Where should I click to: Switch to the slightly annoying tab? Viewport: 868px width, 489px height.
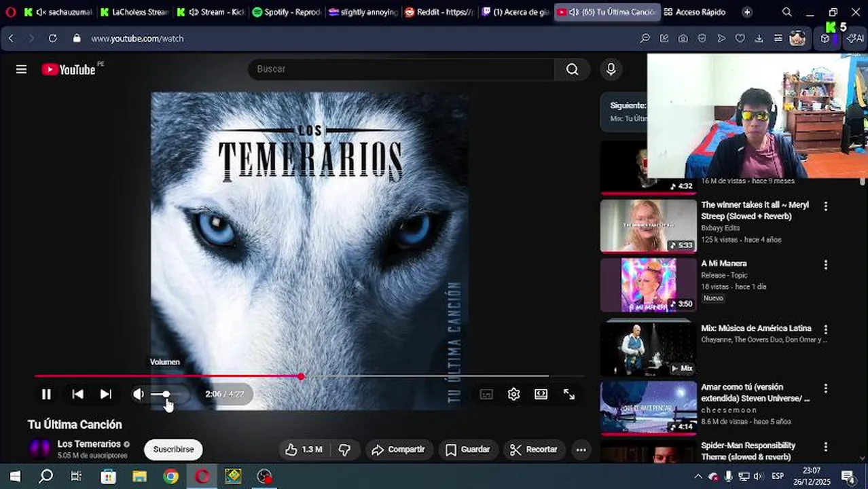coord(363,12)
